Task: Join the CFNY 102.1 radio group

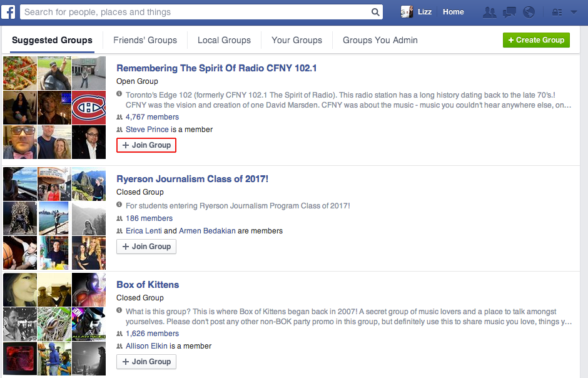Action: (x=146, y=145)
